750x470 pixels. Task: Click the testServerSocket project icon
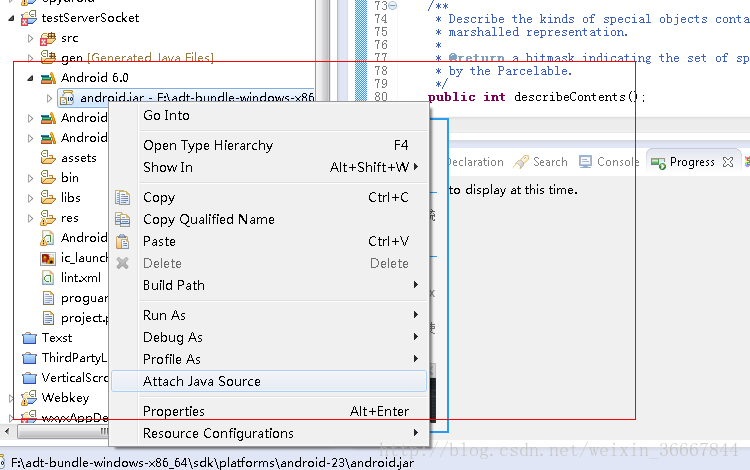[29, 18]
